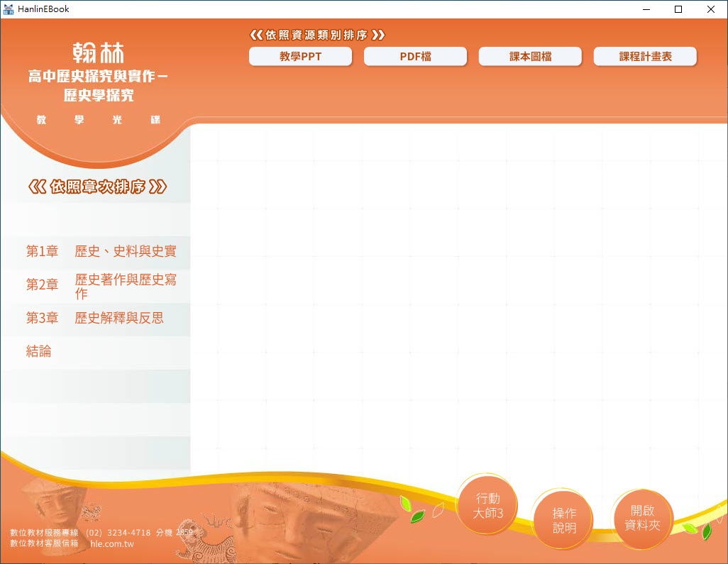
Task: Select 第3章 歷史解釋與反思
Action: [x=95, y=318]
